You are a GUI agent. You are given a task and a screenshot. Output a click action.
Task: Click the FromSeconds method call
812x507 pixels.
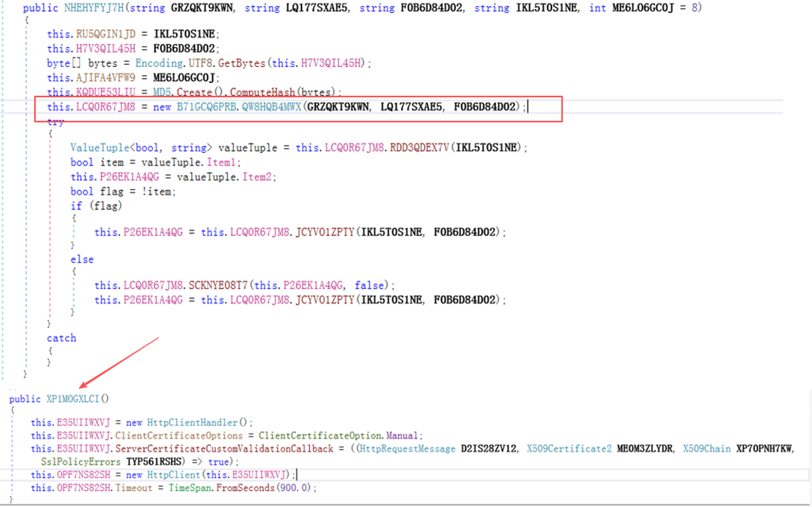tap(246, 488)
